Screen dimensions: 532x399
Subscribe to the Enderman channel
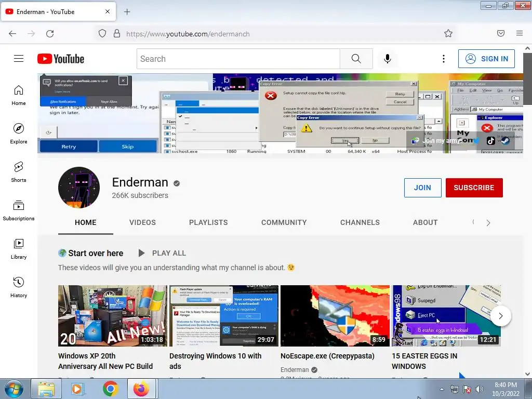[x=474, y=188]
